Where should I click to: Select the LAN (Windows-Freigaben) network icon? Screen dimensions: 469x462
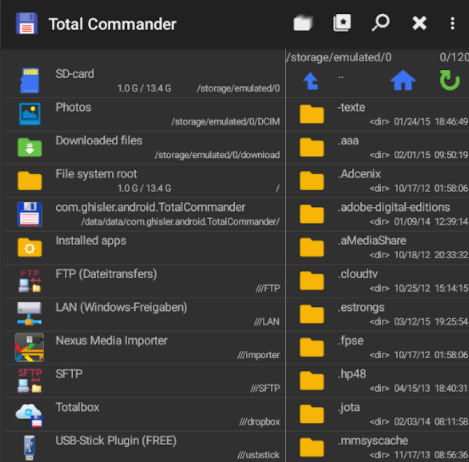[x=30, y=313]
